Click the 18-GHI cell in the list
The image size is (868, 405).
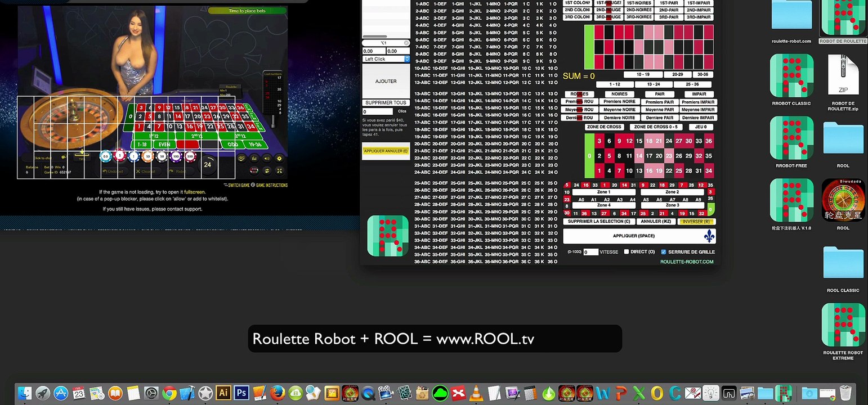458,129
